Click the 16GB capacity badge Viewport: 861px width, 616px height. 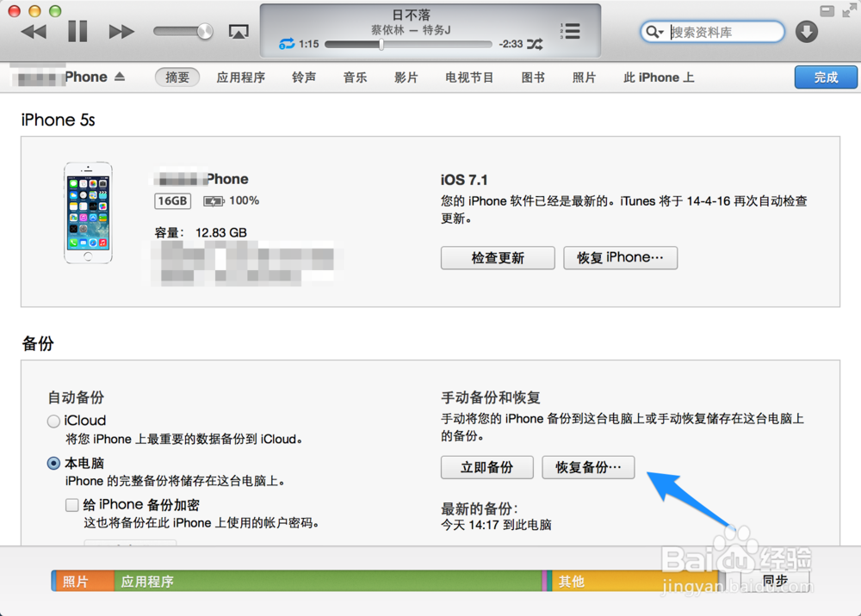[172, 200]
